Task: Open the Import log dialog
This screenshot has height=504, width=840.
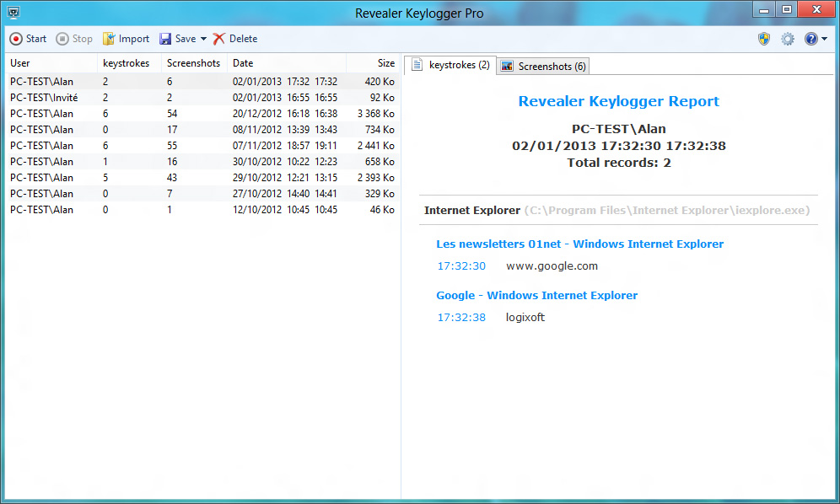Action: (x=125, y=39)
